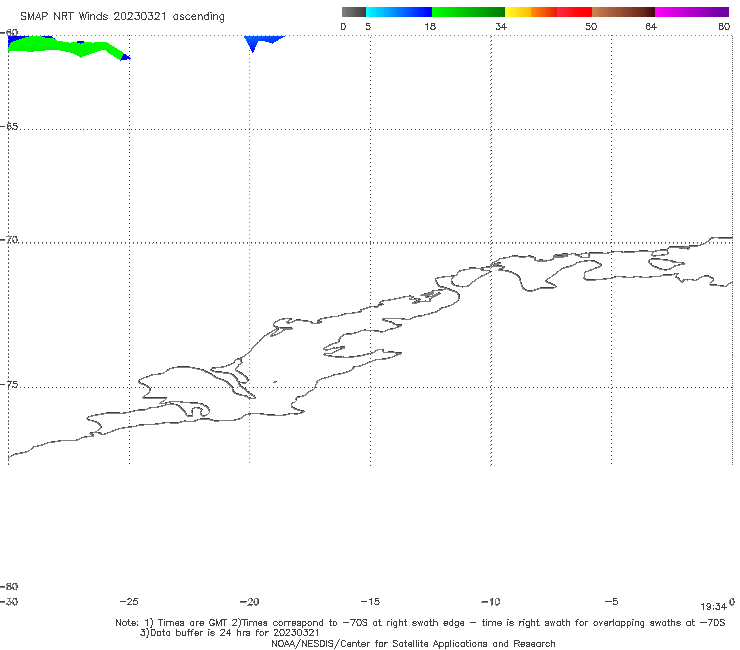Pick the red segment of the colorbar
Image resolution: width=740 pixels, height=650 pixels.
point(574,12)
